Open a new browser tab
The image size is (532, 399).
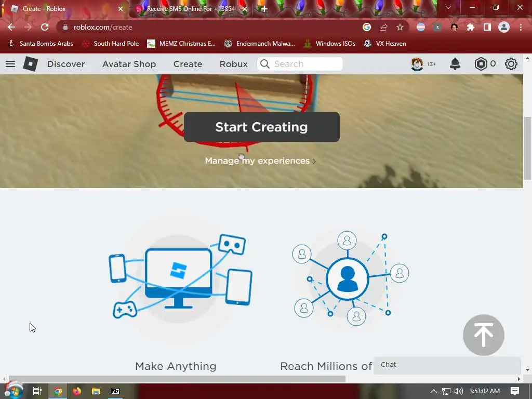[264, 9]
